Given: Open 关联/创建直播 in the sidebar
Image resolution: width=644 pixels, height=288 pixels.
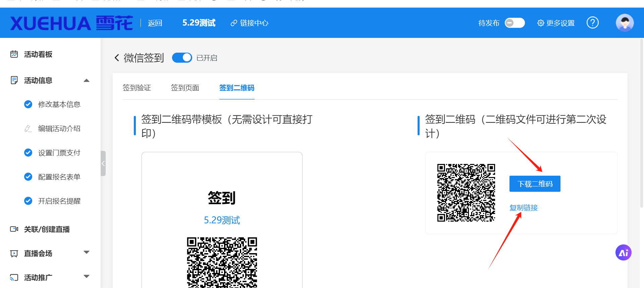Looking at the screenshot, I should click(x=47, y=229).
